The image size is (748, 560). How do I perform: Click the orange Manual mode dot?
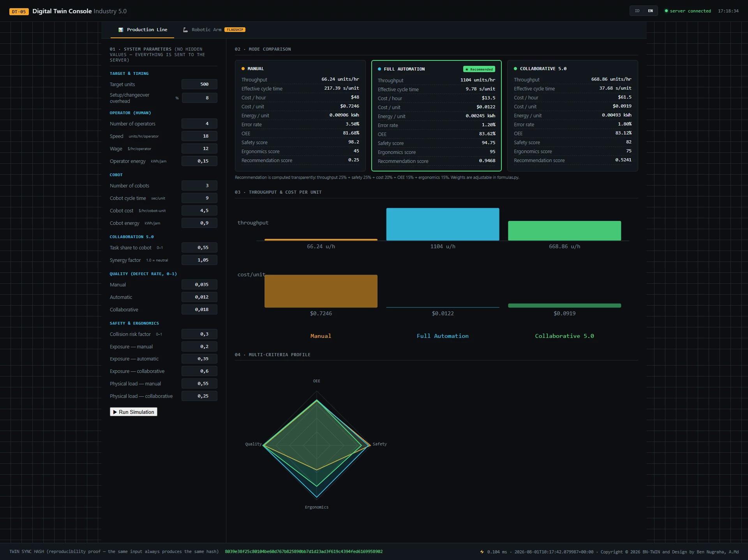tap(243, 69)
